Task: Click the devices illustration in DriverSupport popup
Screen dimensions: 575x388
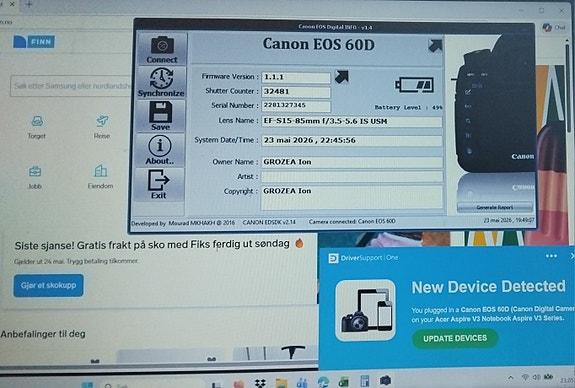Action: pos(365,310)
